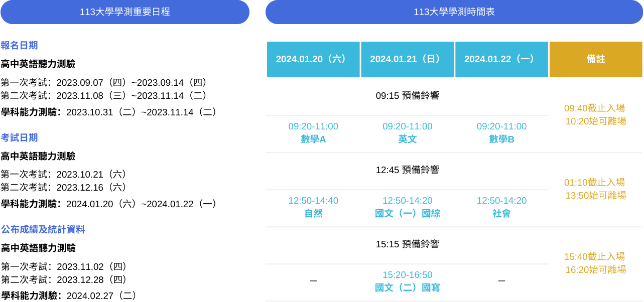Click the 公布成績及統計資料 heading
The image size is (644, 302).
pos(43,229)
